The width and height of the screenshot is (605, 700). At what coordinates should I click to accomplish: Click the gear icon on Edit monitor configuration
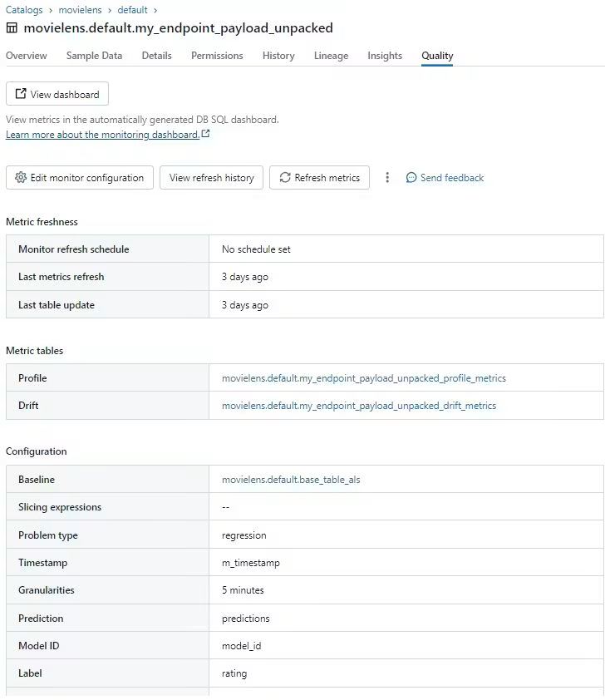coord(21,177)
